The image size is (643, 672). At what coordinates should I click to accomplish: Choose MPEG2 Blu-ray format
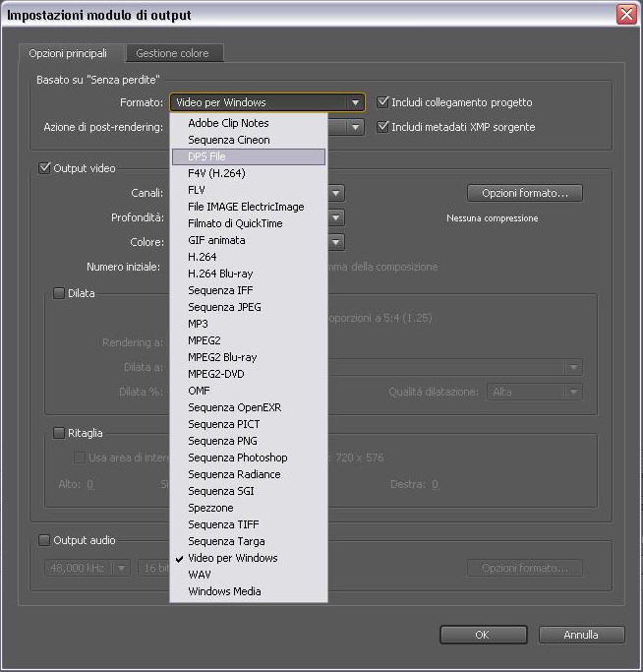tap(249, 357)
